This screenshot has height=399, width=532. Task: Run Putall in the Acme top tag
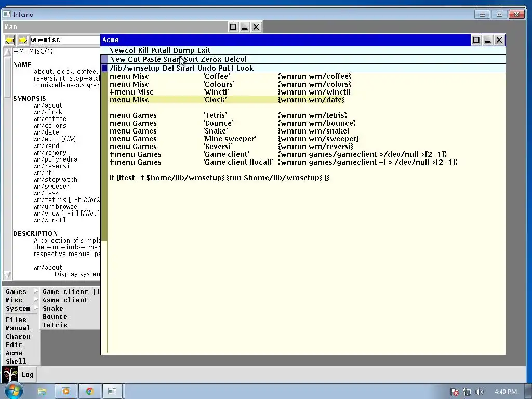pos(161,50)
